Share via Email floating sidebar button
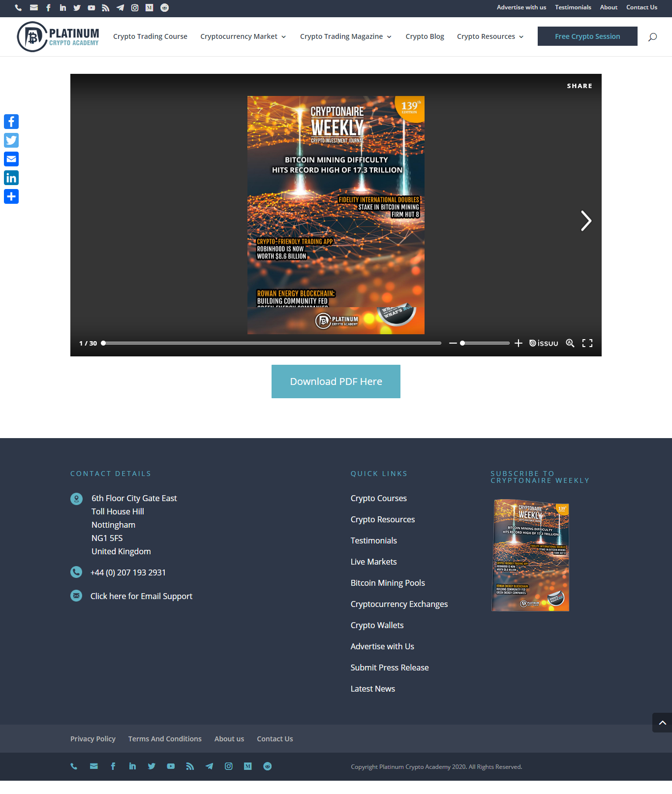 click(x=11, y=159)
